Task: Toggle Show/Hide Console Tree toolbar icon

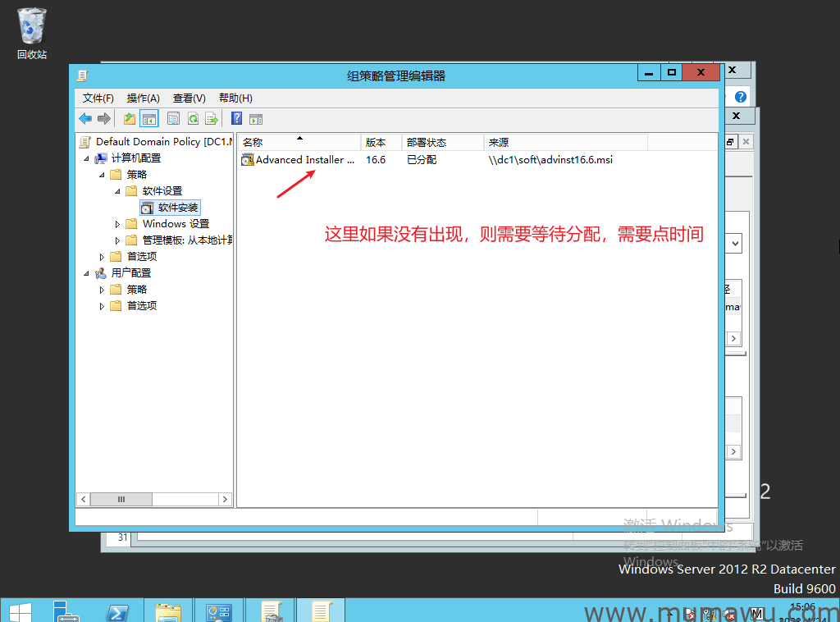Action: coord(148,119)
